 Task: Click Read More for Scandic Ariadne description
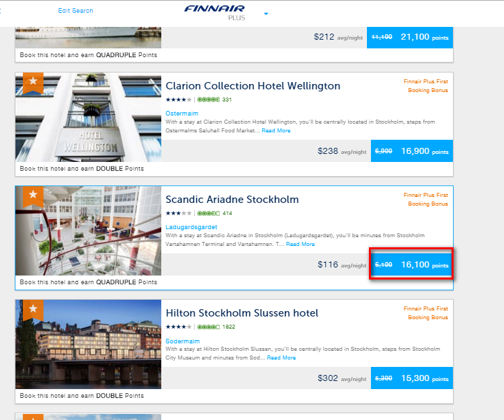click(x=300, y=244)
